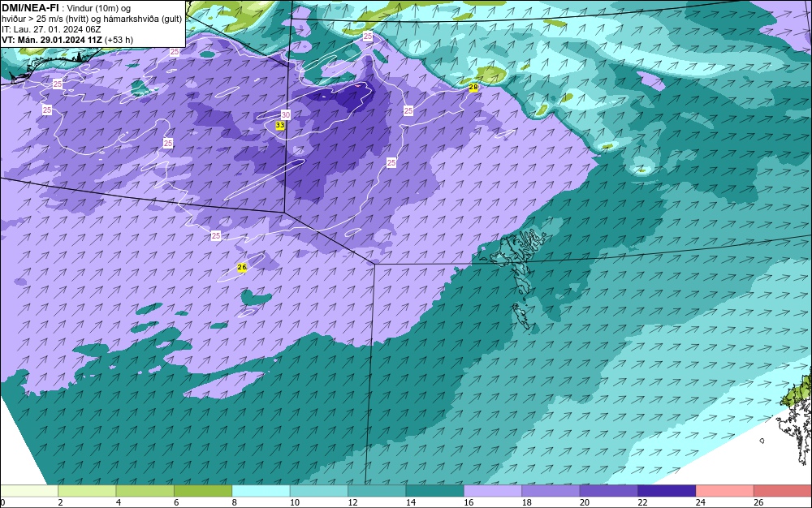Click the legend scale value 2
Image resolution: width=812 pixels, height=508 pixels.
(61, 502)
